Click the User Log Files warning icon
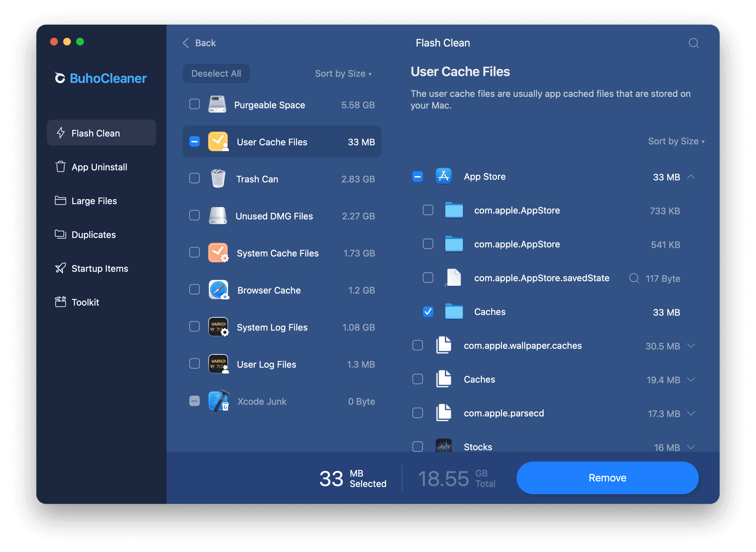Viewport: 756px width, 552px height. point(218,364)
